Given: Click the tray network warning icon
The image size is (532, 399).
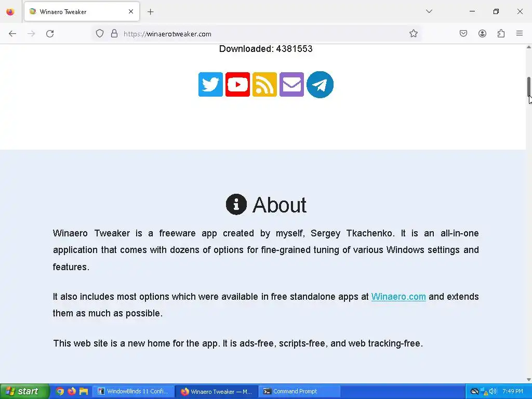Looking at the screenshot, I should coord(484,392).
